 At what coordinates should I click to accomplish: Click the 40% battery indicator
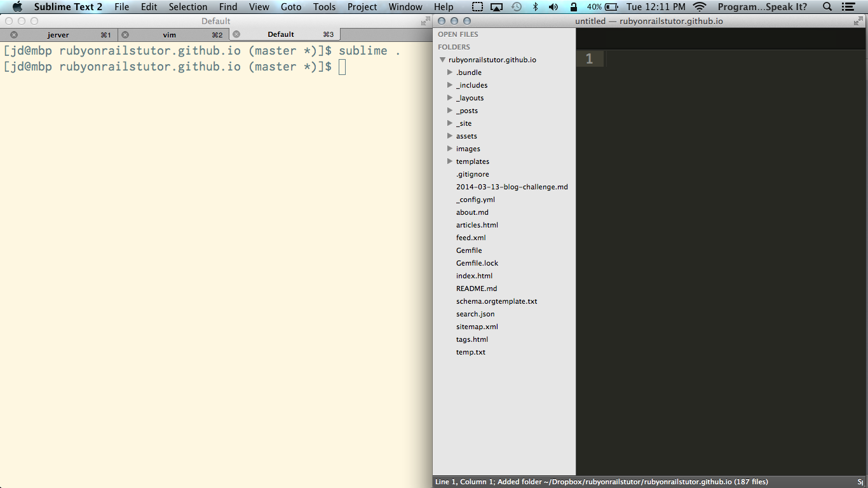(x=602, y=7)
